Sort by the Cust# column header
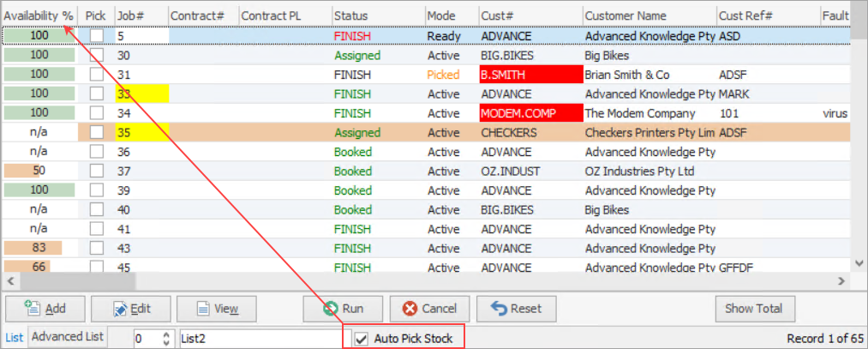Screen dimensions: 868x349 point(531,16)
